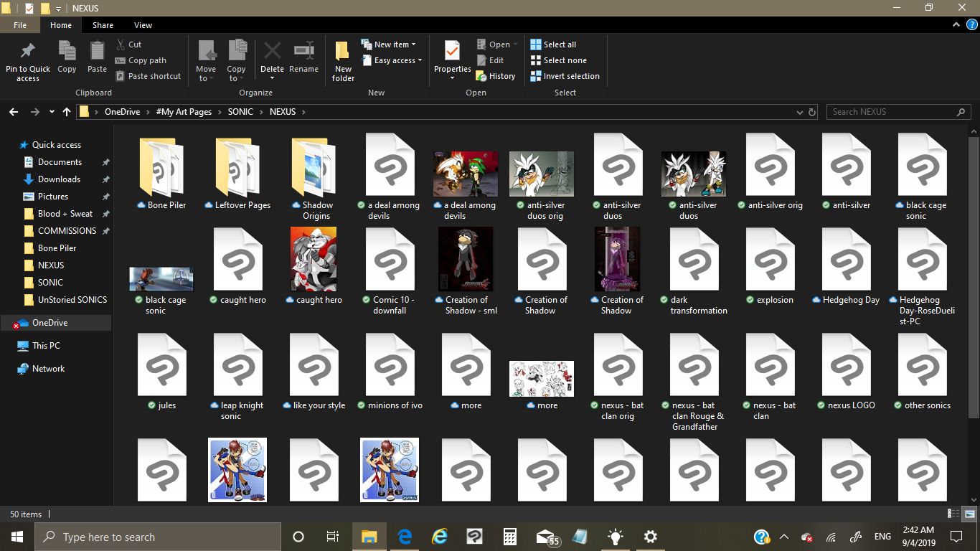980x551 pixels.
Task: Open recent locations dropdown arrow
Action: pyautogui.click(x=52, y=112)
